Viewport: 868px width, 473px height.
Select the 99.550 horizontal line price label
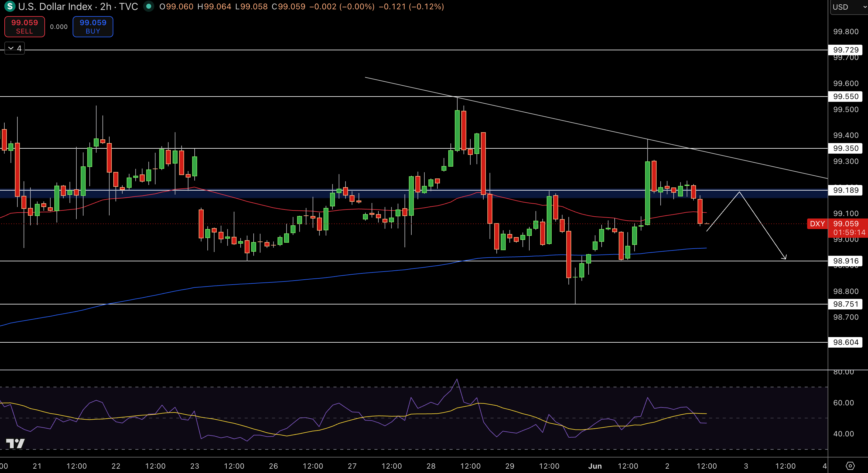point(845,96)
